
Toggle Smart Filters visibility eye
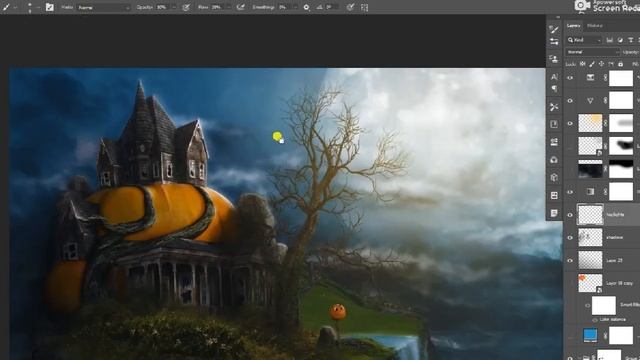tap(587, 305)
